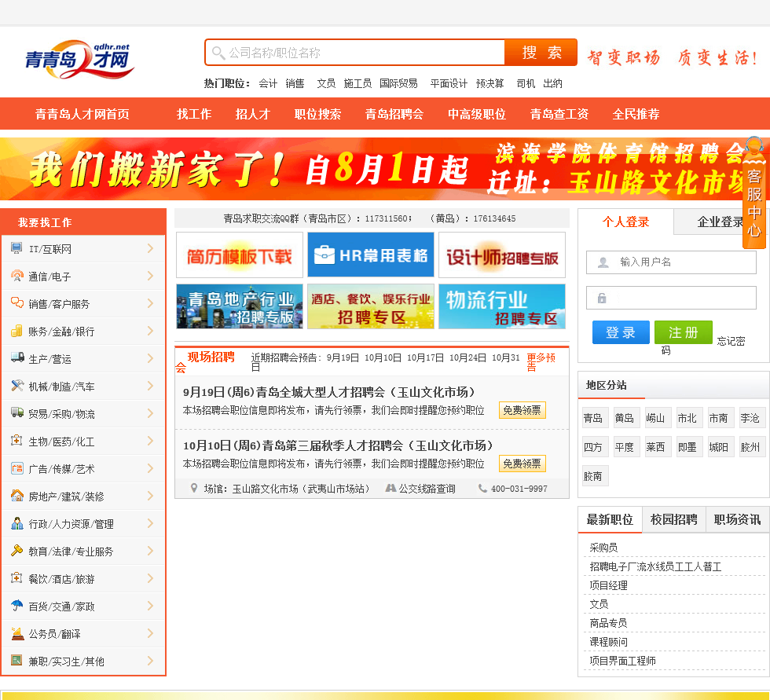Click the 百货/交通/家政 umbrella icon

pyautogui.click(x=16, y=605)
